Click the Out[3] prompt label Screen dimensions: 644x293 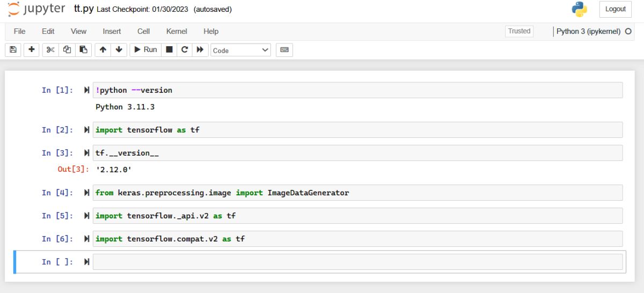pos(73,170)
